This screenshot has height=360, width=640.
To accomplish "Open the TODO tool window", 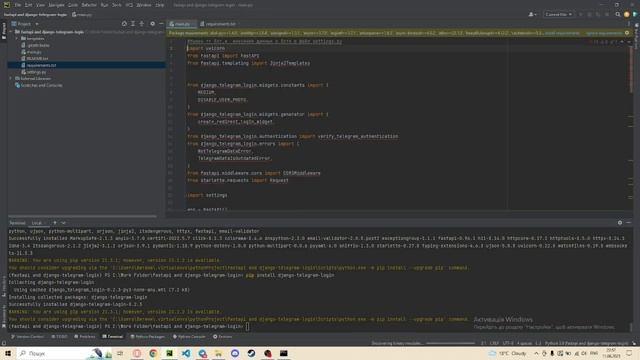I will [60, 337].
